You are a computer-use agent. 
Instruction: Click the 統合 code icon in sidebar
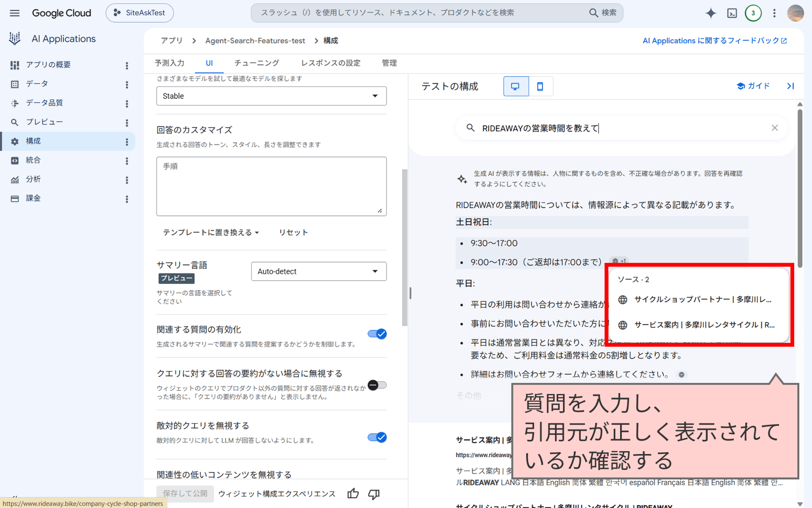point(15,160)
